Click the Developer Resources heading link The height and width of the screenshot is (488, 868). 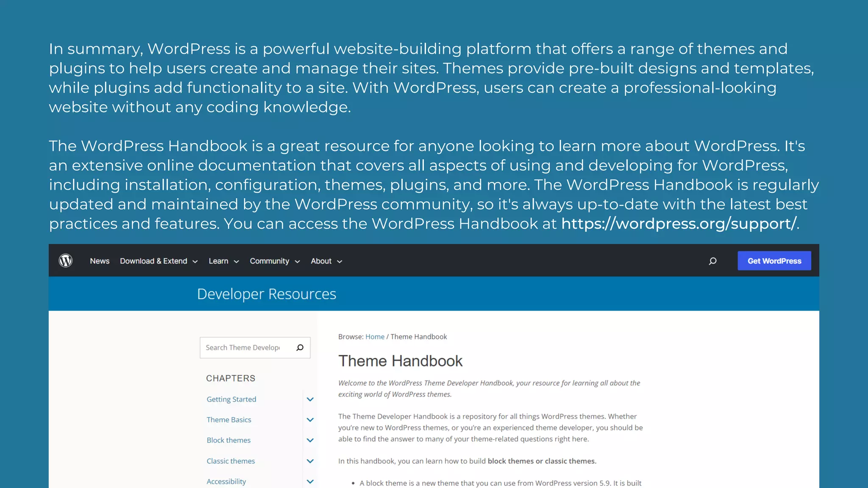point(267,294)
